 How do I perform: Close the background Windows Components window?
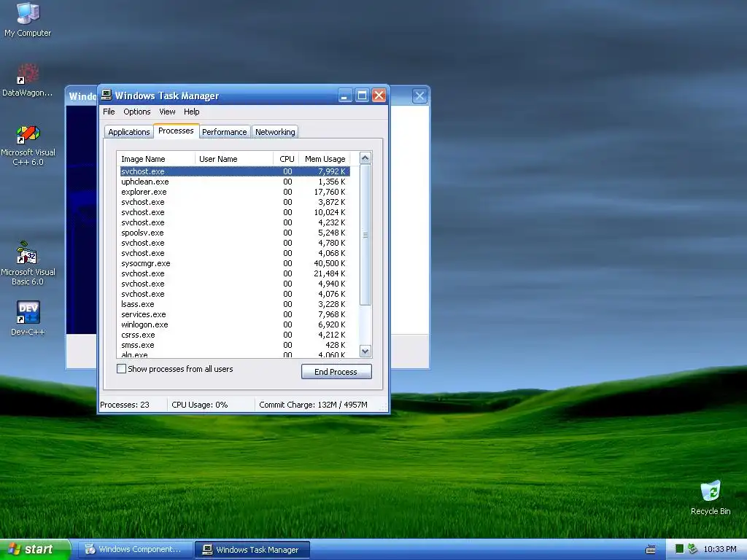click(x=419, y=96)
